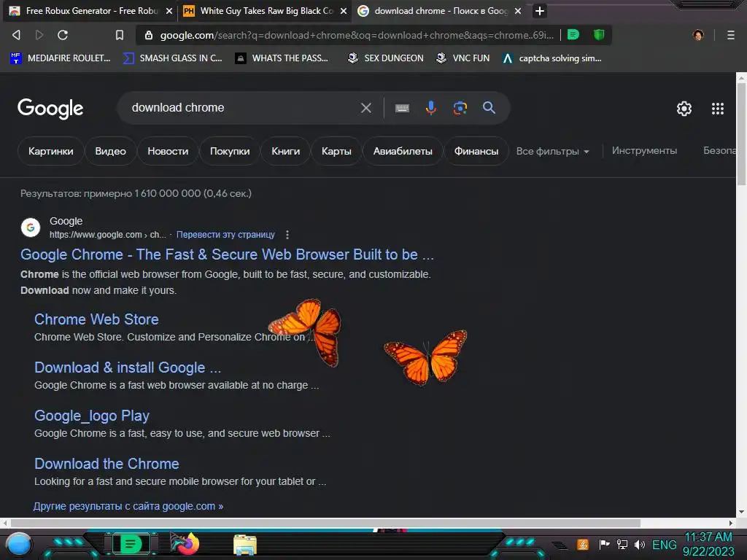This screenshot has width=747, height=560.
Task: Filter results by Авиабилеты
Action: click(x=403, y=152)
